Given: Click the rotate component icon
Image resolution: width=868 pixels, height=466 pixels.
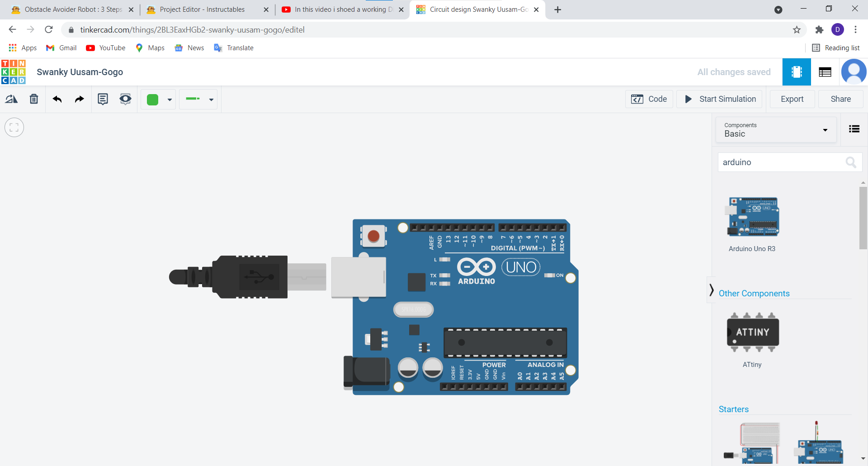Looking at the screenshot, I should click(x=11, y=99).
